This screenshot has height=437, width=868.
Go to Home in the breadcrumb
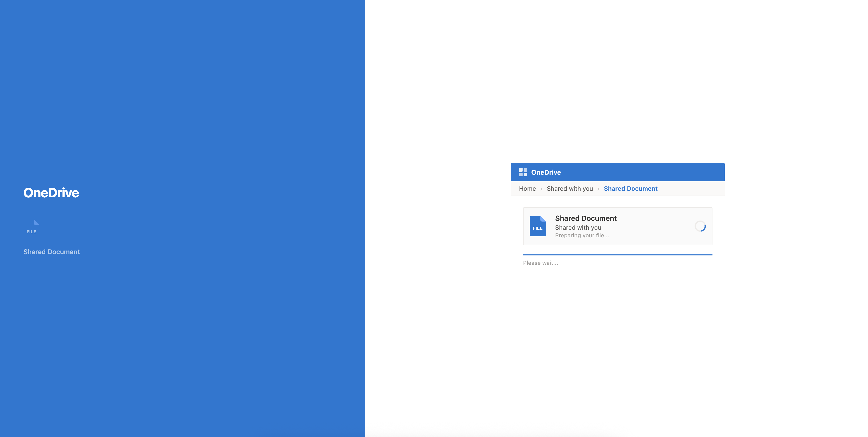tap(527, 189)
